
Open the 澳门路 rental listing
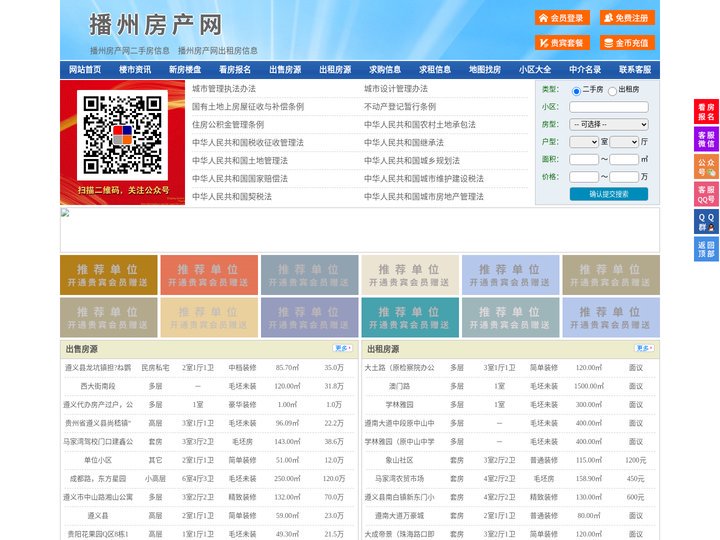(399, 386)
